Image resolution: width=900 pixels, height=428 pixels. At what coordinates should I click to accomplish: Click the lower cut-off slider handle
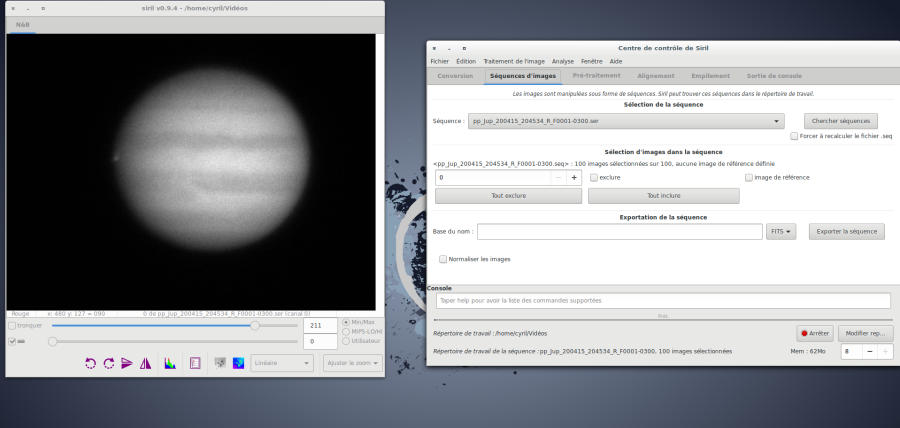(52, 341)
